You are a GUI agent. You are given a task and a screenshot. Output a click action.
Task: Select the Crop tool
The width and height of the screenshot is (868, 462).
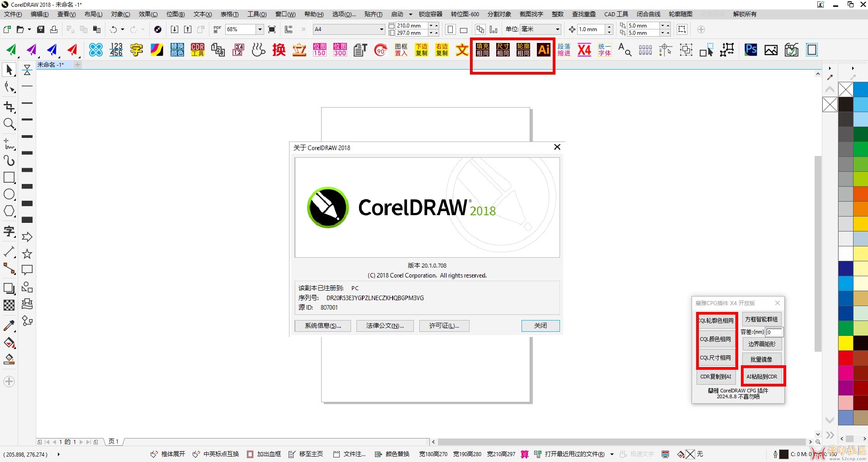coord(9,107)
